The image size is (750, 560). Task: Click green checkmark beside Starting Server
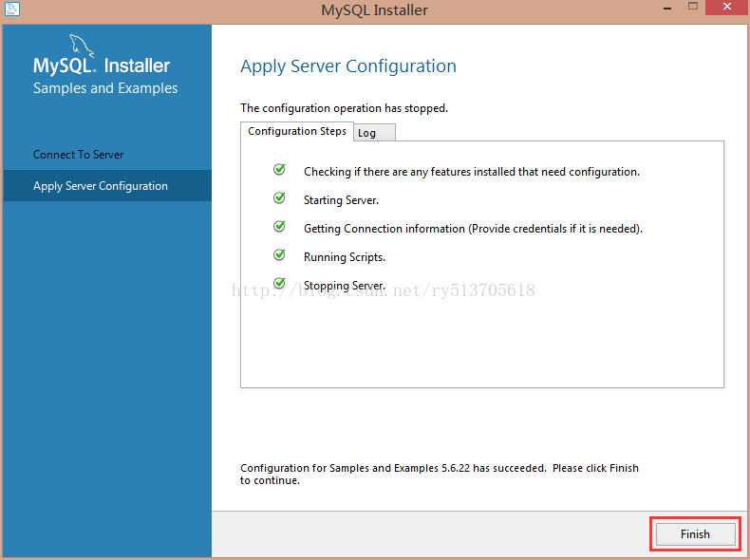tap(279, 198)
